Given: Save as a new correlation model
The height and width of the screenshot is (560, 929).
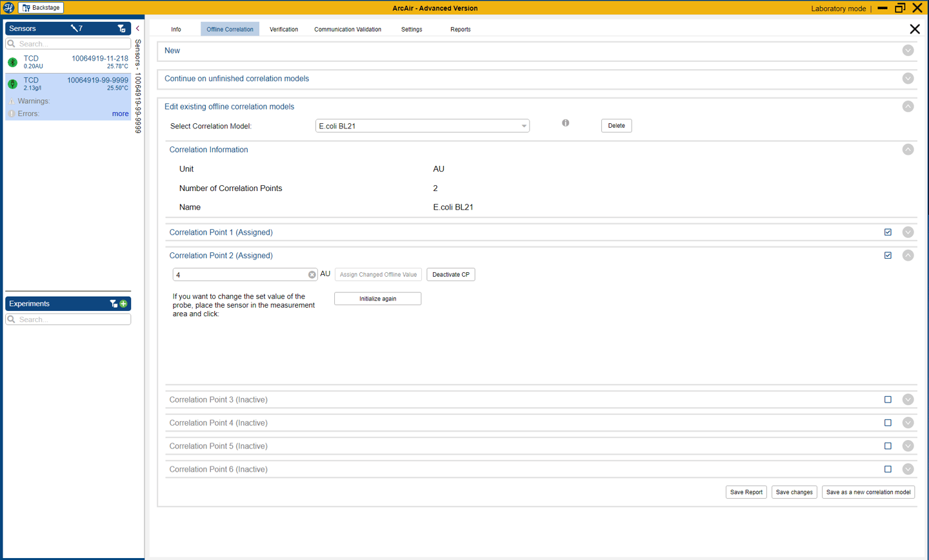Looking at the screenshot, I should point(868,492).
